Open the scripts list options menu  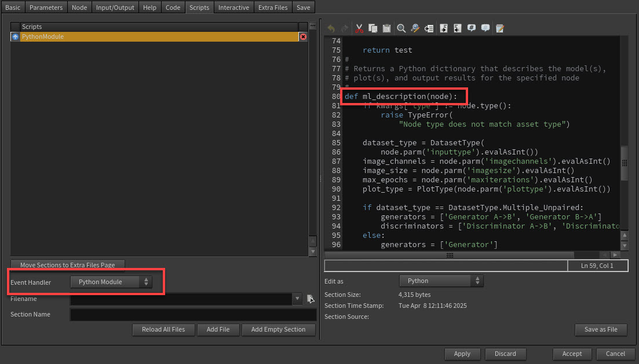[313, 26]
